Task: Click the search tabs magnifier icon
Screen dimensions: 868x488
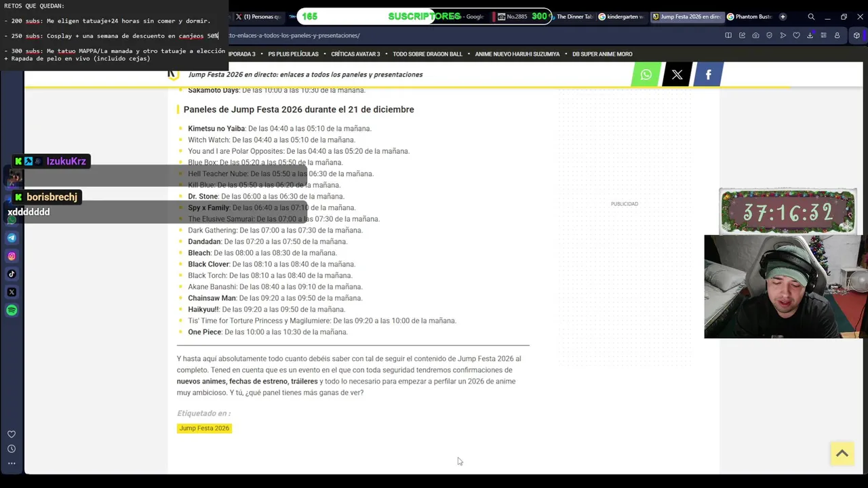Action: (x=811, y=16)
